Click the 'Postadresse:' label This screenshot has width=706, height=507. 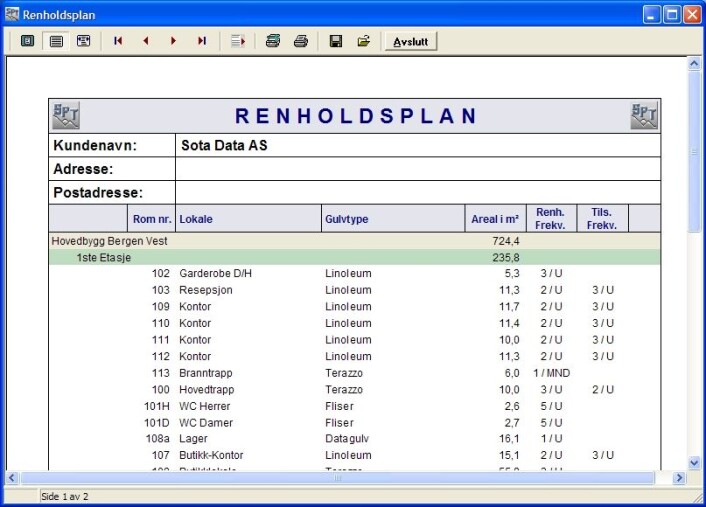[98, 193]
